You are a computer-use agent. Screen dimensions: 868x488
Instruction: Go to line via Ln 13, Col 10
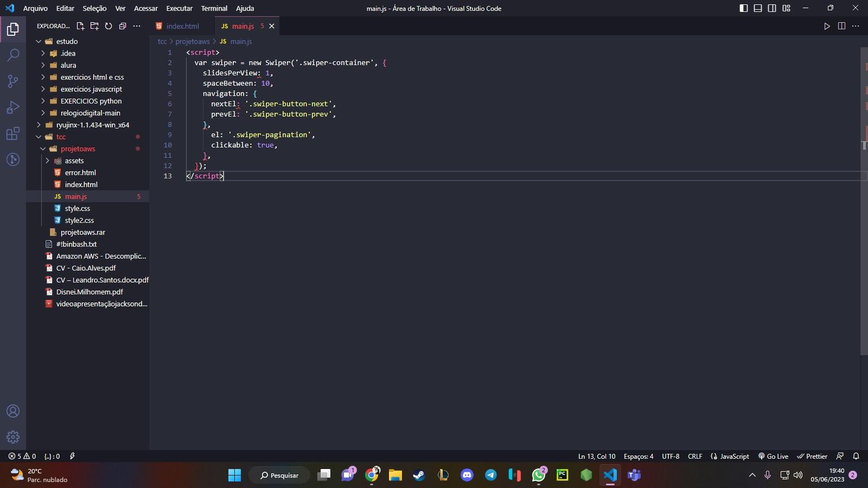click(x=597, y=456)
